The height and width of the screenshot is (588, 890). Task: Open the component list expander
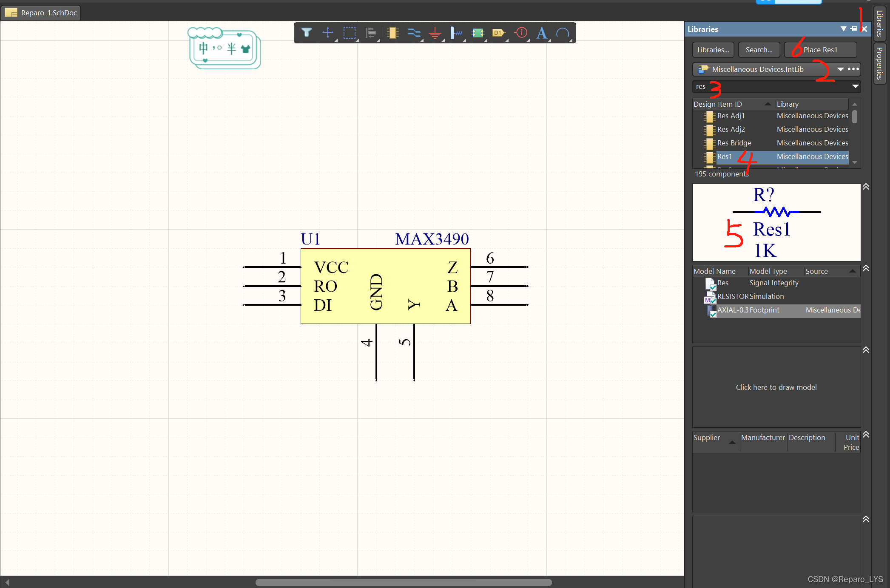click(867, 187)
